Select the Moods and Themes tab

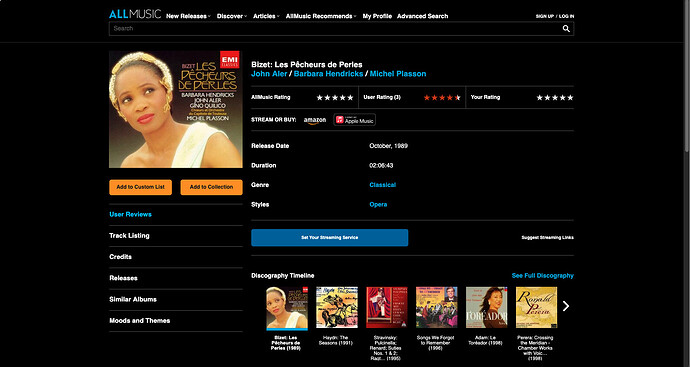(139, 320)
